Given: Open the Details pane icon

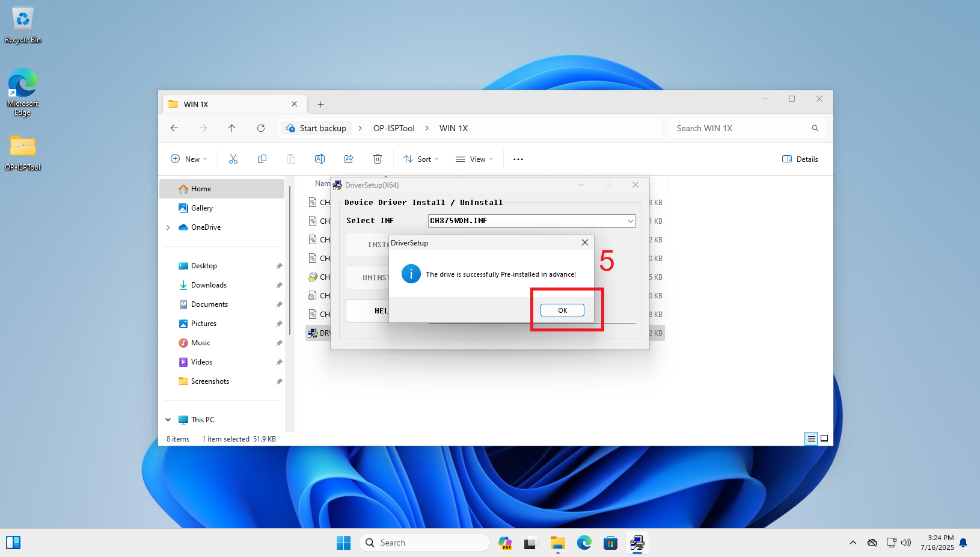Looking at the screenshot, I should [800, 158].
